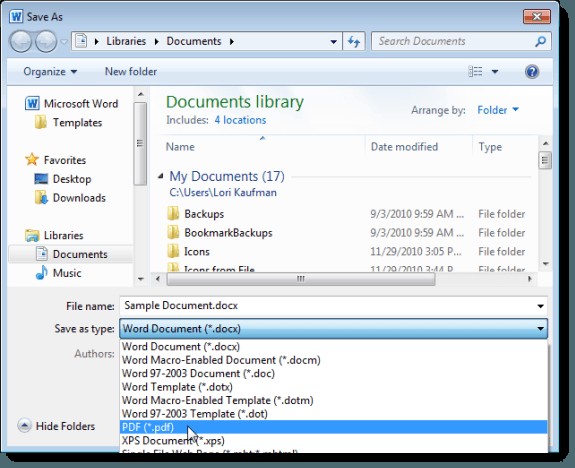Open the Arrange by Folder dropdown

pyautogui.click(x=498, y=110)
